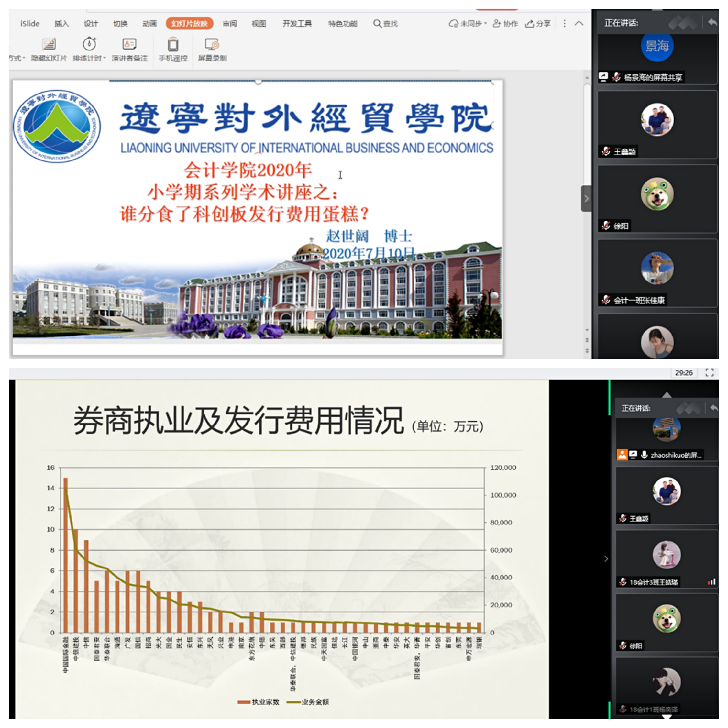Open the 动画 ribbon tab
The height and width of the screenshot is (728, 728).
pos(149,24)
